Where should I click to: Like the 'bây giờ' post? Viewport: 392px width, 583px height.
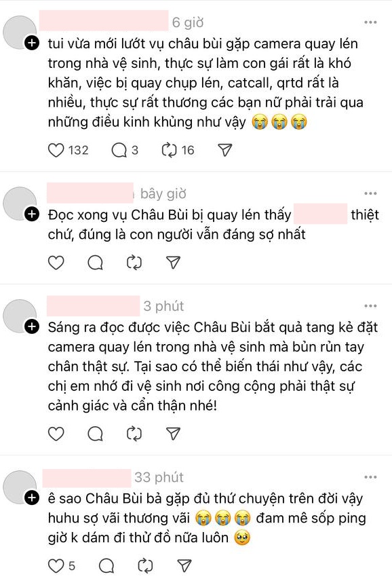coord(56,263)
